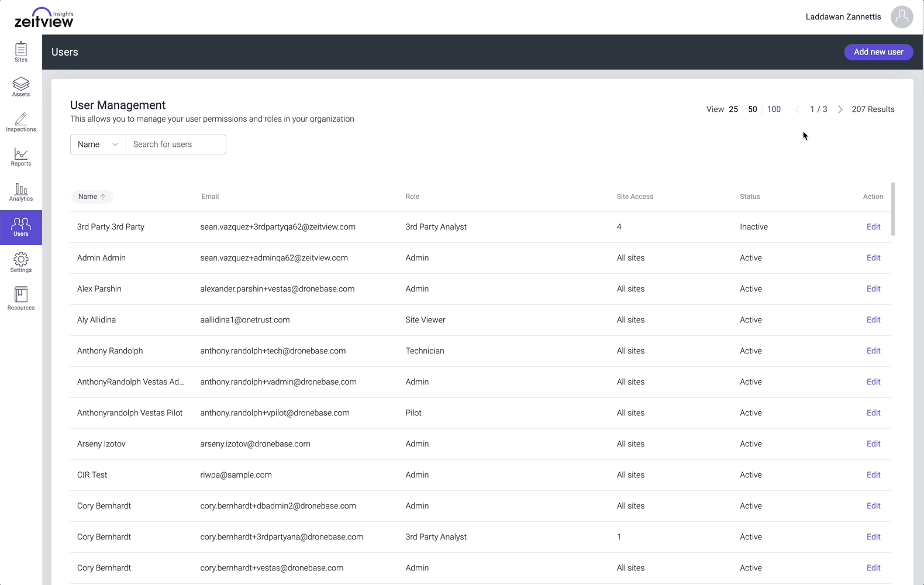Show 100 results per page

tap(774, 109)
